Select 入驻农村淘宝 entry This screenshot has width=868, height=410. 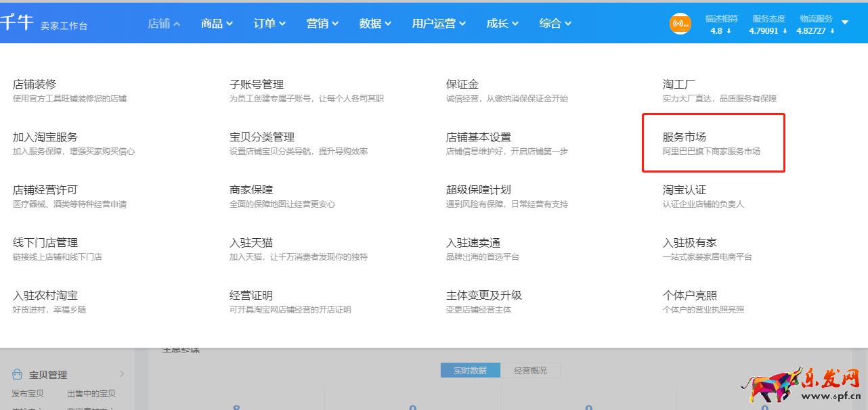(45, 296)
